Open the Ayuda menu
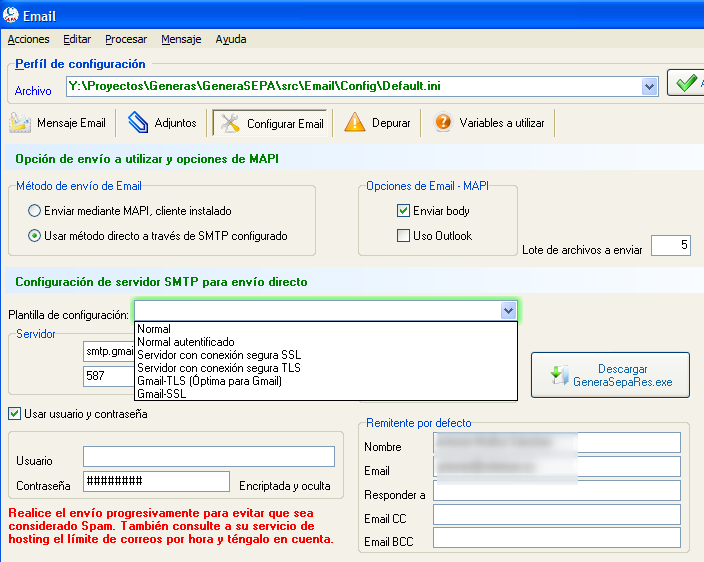 (x=231, y=40)
